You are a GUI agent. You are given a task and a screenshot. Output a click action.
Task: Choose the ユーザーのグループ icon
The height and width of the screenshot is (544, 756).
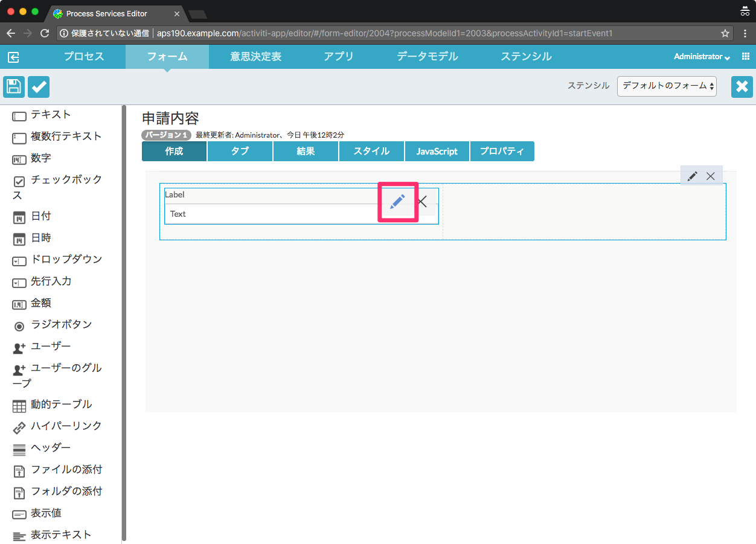coord(19,370)
